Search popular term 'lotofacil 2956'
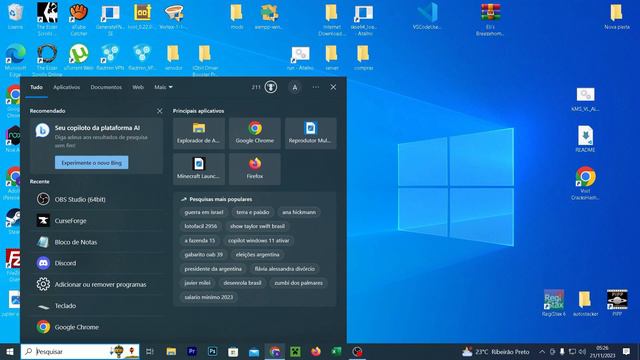The image size is (640, 360). click(x=201, y=226)
